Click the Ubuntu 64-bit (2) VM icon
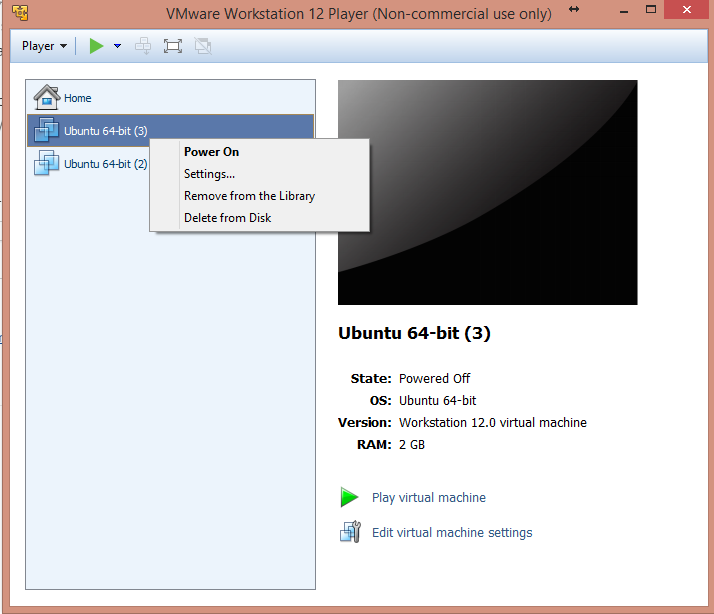The width and height of the screenshot is (714, 614). point(46,163)
